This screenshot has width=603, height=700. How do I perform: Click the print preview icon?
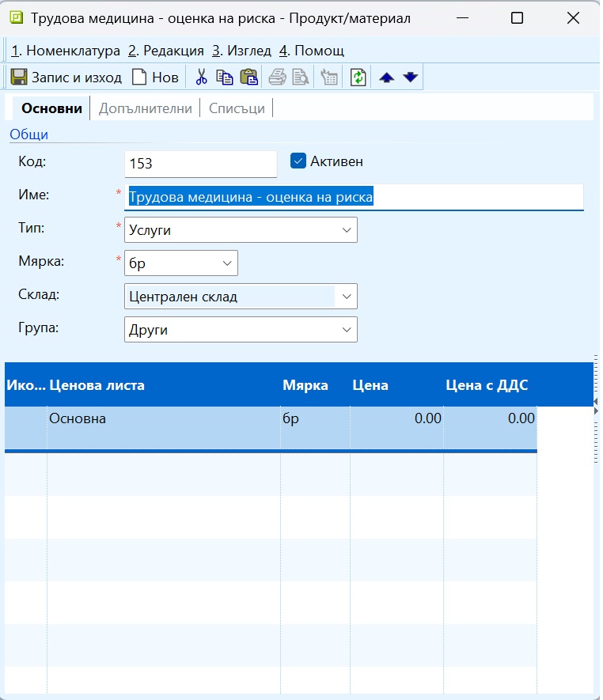[301, 78]
